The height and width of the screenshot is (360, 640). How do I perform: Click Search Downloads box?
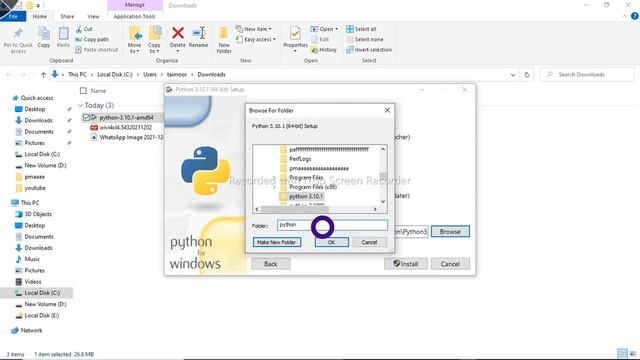[587, 75]
